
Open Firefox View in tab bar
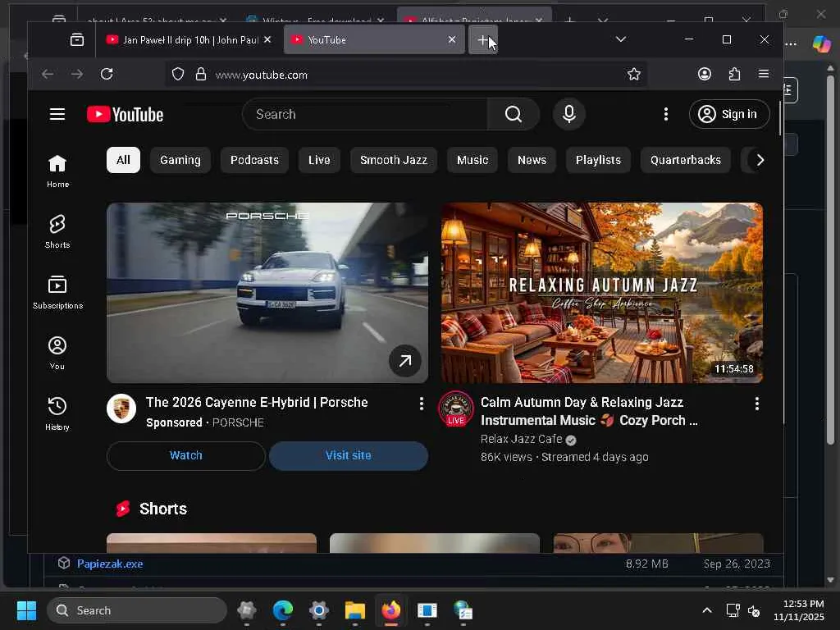click(x=77, y=39)
